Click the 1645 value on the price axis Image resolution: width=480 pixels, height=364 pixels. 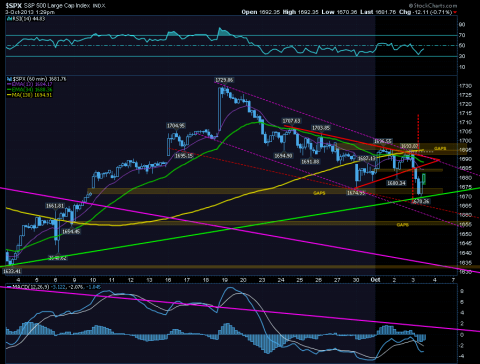465,244
